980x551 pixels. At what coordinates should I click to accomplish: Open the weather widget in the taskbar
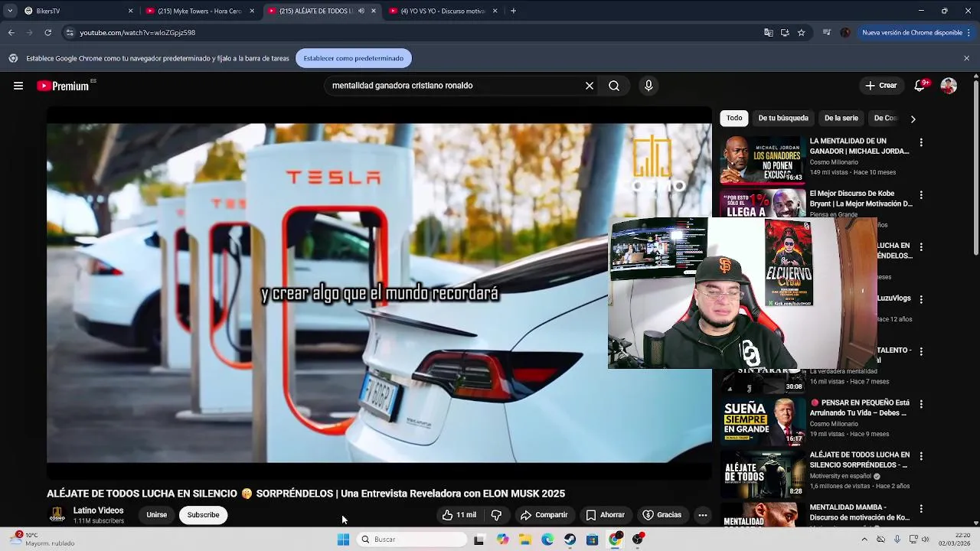[x=43, y=540]
